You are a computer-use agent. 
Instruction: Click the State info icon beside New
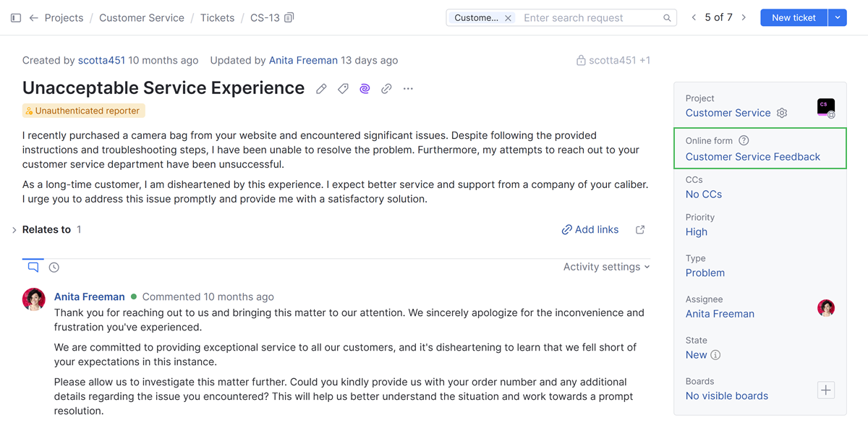pyautogui.click(x=715, y=355)
